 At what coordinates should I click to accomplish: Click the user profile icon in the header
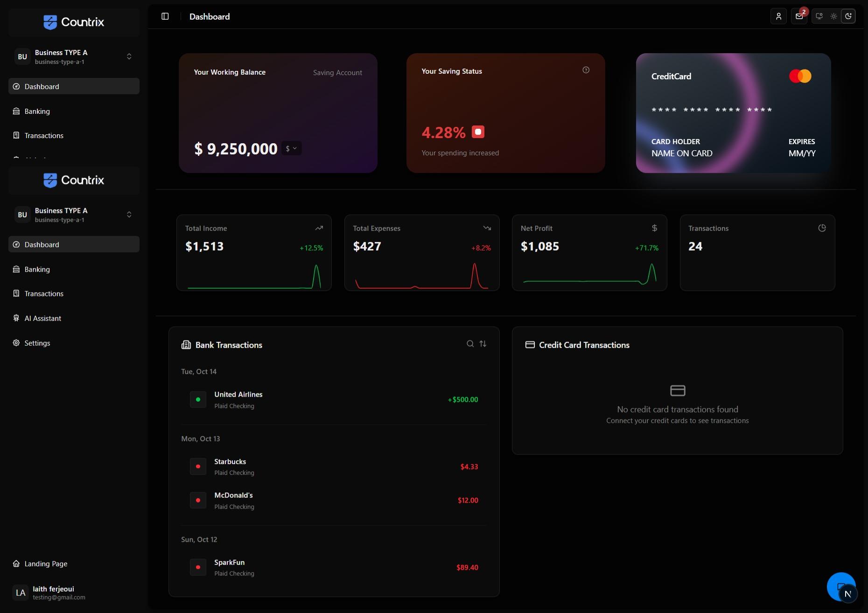(778, 16)
